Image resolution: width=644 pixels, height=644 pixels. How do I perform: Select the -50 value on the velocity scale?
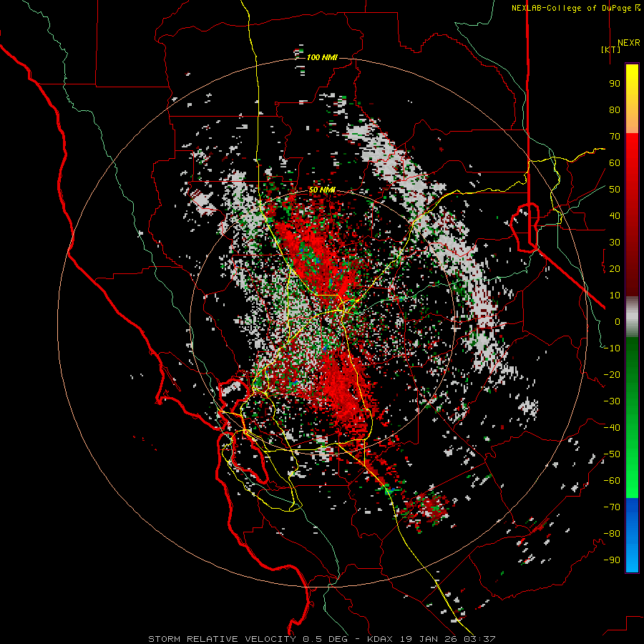[612, 454]
